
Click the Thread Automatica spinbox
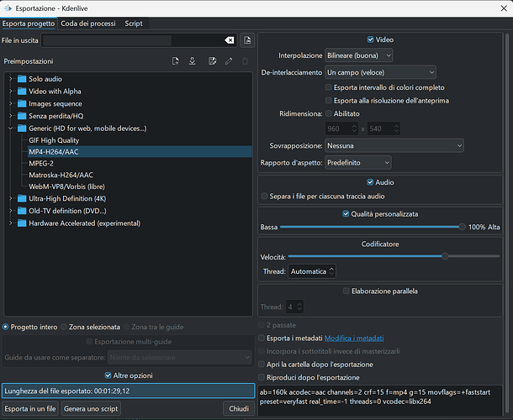(x=312, y=271)
